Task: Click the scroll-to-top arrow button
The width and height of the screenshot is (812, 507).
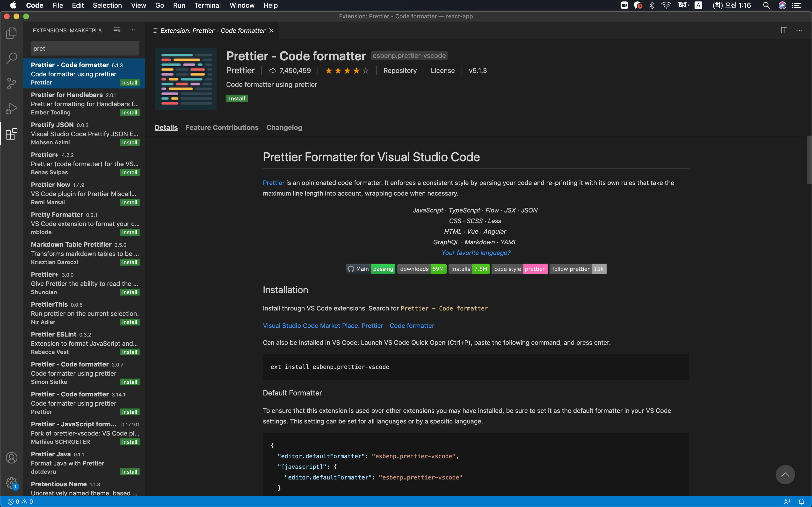Action: (x=785, y=474)
